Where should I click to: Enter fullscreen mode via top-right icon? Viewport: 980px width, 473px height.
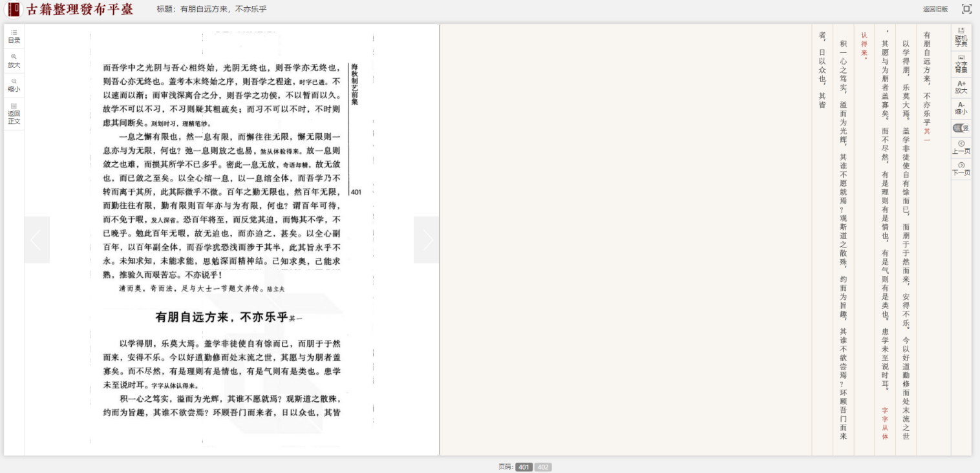(966, 9)
